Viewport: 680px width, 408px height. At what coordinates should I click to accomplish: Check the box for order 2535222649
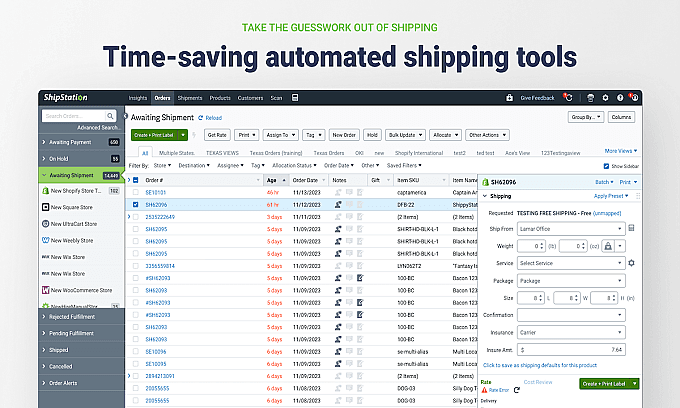pyautogui.click(x=136, y=217)
